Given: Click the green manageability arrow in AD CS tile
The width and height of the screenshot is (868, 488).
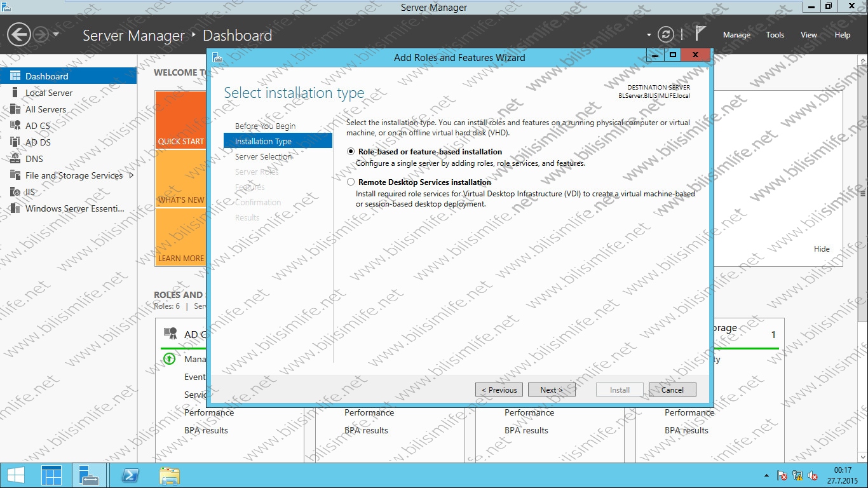Looking at the screenshot, I should [x=169, y=359].
